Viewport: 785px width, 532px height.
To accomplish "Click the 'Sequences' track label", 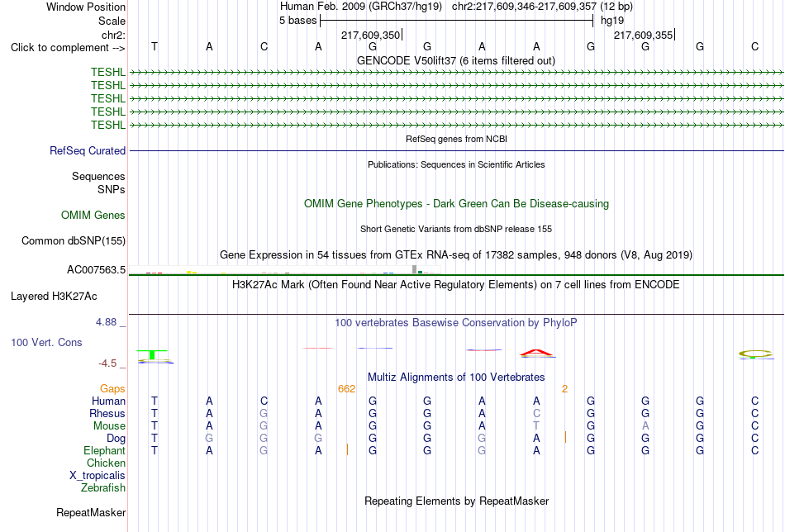I will click(x=98, y=176).
